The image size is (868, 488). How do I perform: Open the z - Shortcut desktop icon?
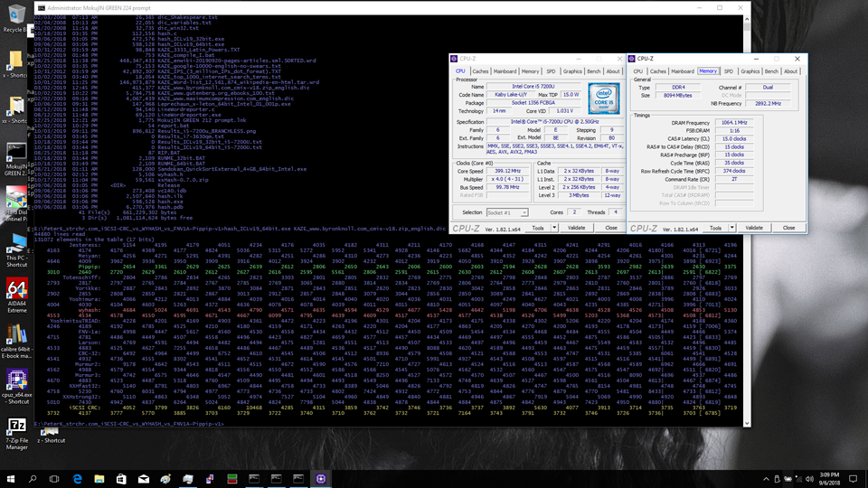tap(51, 435)
